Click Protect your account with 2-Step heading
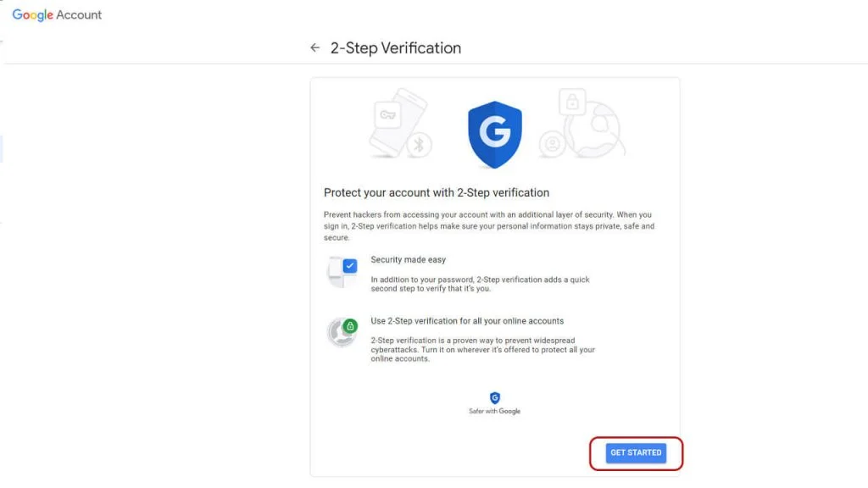Image resolution: width=868 pixels, height=488 pixels. (437, 192)
